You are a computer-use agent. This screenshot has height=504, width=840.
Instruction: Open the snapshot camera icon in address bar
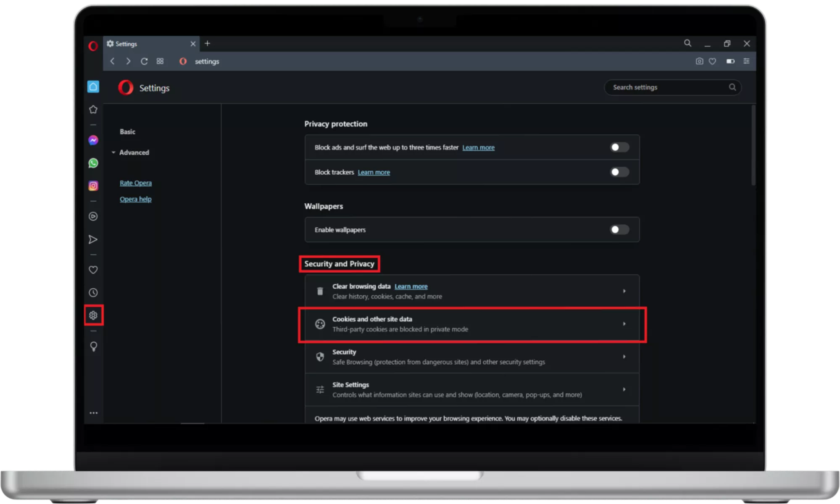point(699,61)
